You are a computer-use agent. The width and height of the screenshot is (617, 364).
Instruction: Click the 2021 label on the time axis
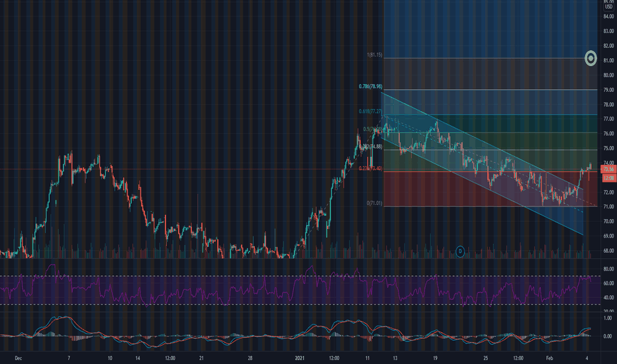(299, 358)
